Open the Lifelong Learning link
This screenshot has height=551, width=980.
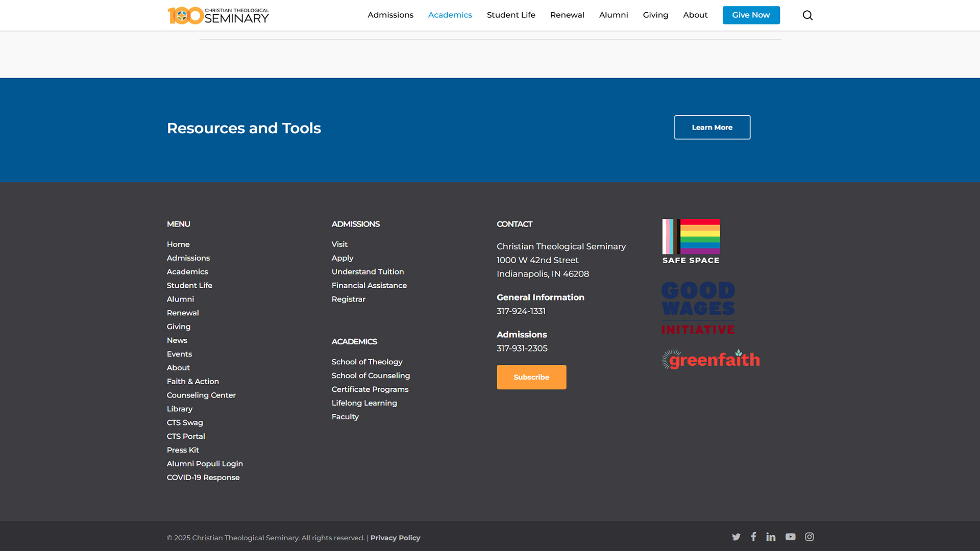364,403
